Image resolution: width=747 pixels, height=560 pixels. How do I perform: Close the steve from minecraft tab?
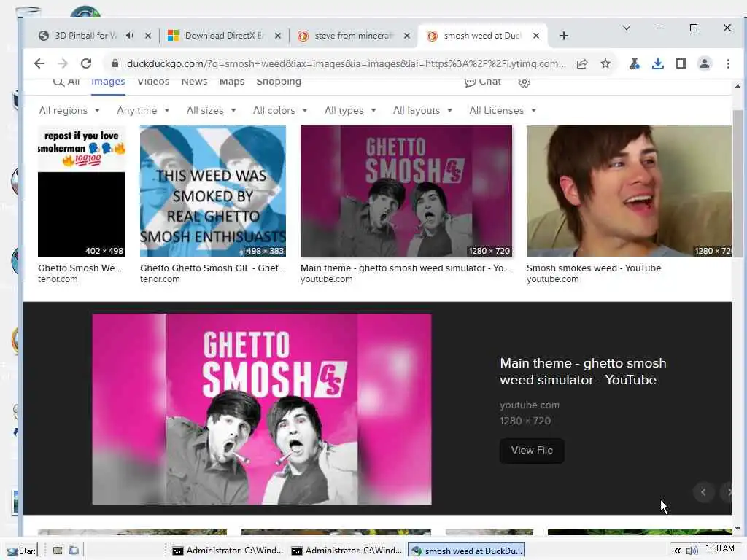point(407,36)
